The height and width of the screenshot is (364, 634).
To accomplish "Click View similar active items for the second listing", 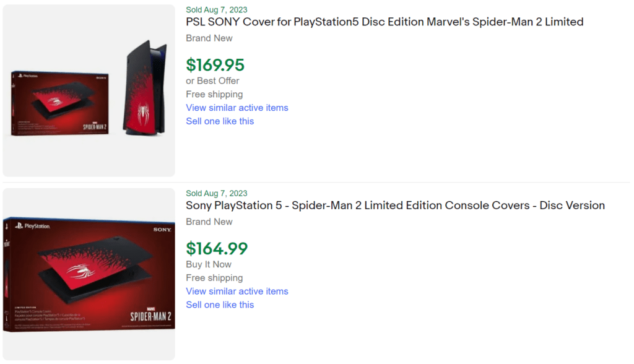I will pos(237,291).
